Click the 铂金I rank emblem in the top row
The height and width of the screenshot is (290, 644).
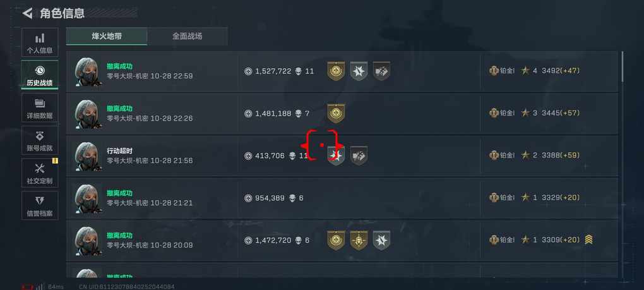tap(494, 71)
